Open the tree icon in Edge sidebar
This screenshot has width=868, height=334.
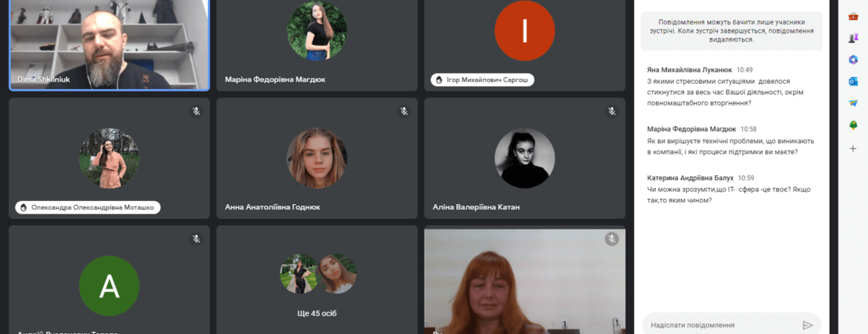coord(853,125)
